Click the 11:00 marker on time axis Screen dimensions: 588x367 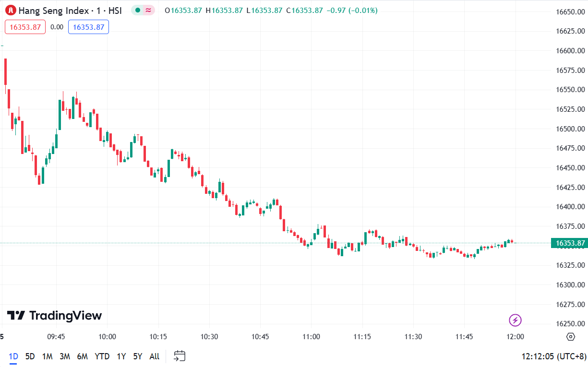pyautogui.click(x=311, y=336)
